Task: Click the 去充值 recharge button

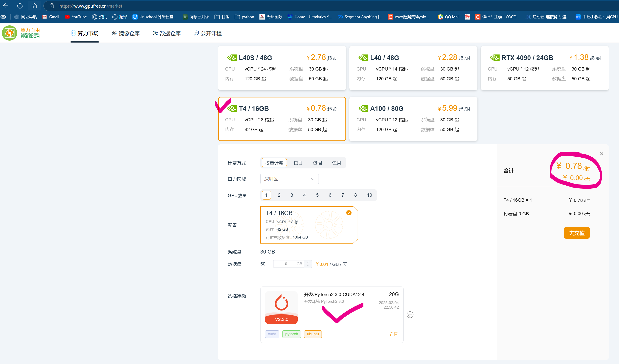Action: click(x=576, y=233)
